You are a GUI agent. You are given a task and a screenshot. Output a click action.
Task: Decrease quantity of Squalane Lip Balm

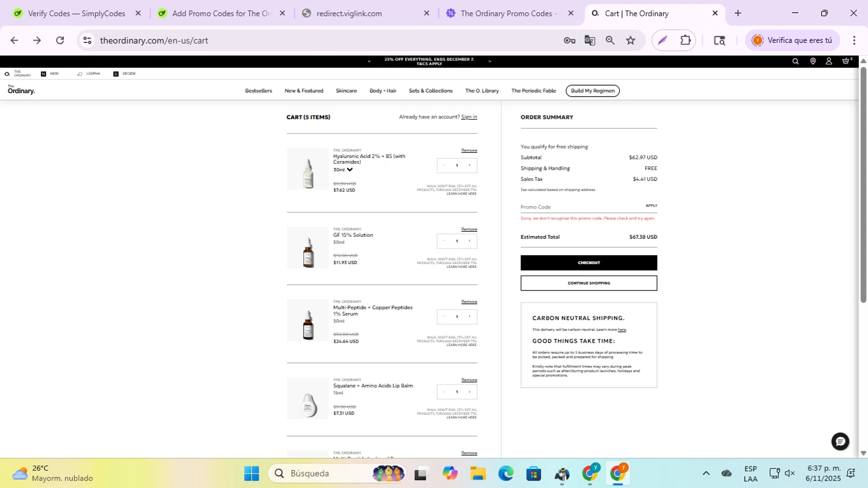[x=444, y=392]
